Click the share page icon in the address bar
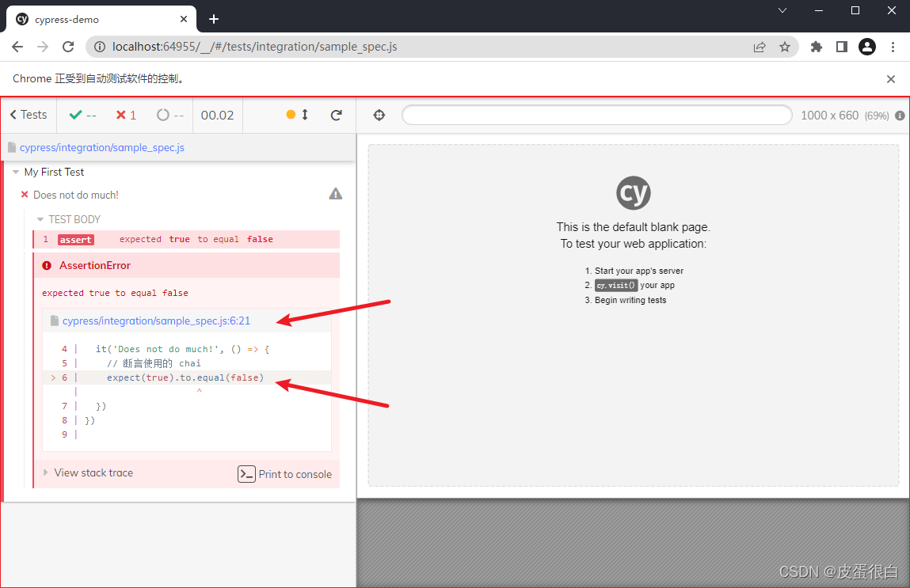910x588 pixels. tap(759, 47)
